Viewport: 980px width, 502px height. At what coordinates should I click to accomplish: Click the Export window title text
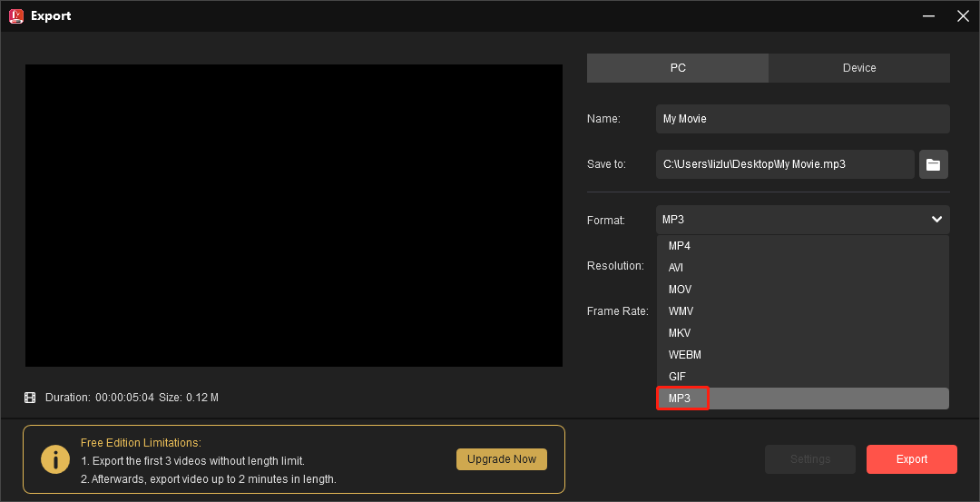[x=51, y=16]
